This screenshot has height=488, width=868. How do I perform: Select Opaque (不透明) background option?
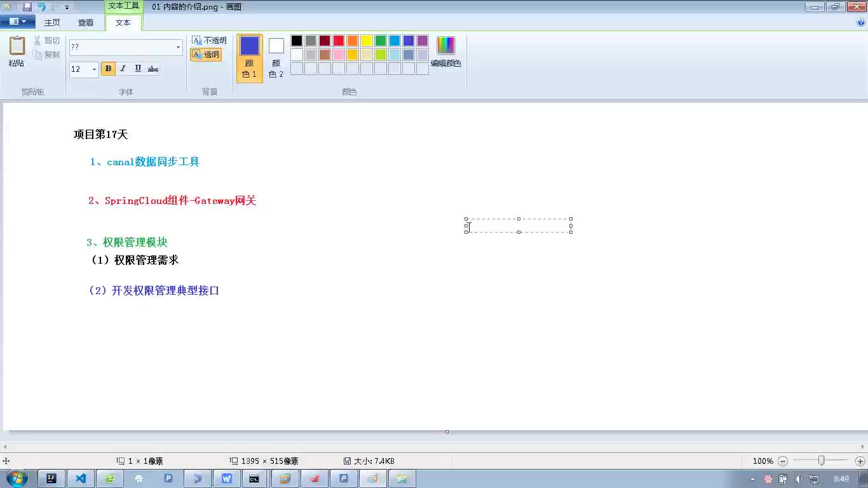click(209, 41)
